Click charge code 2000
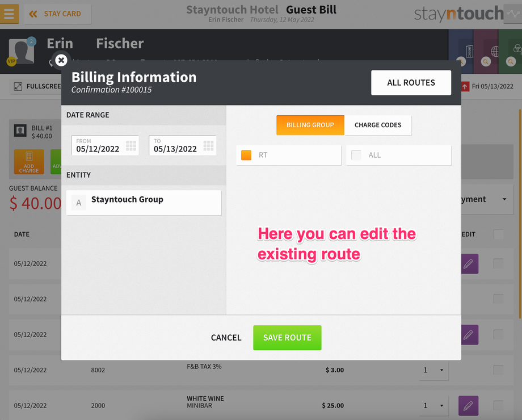The width and height of the screenshot is (522, 420). tap(98, 406)
